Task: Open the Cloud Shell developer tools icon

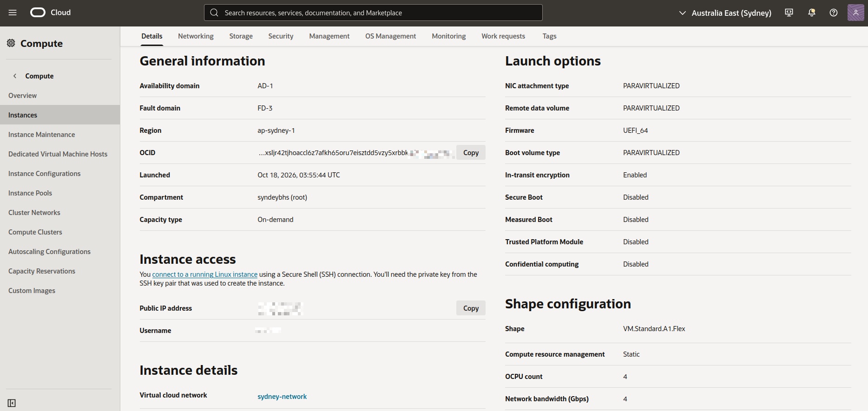Action: [x=789, y=13]
